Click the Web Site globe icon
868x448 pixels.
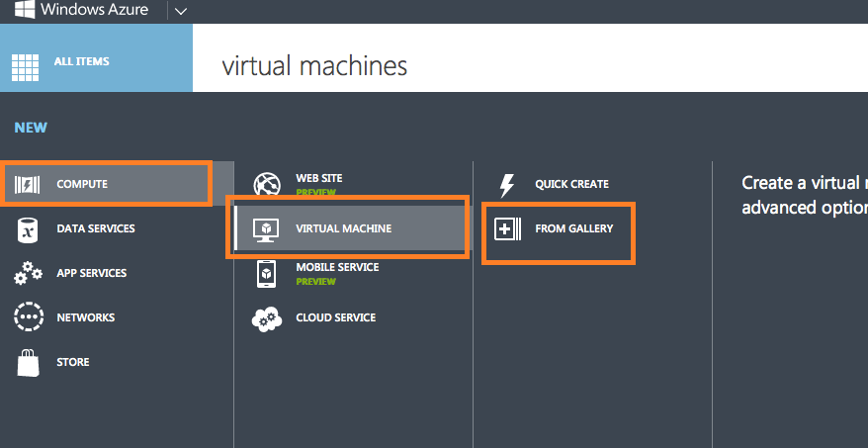click(x=267, y=184)
